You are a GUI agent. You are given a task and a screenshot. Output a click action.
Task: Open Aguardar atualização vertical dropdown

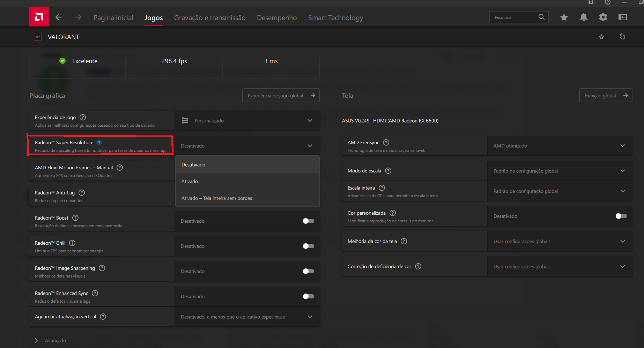[x=247, y=317]
